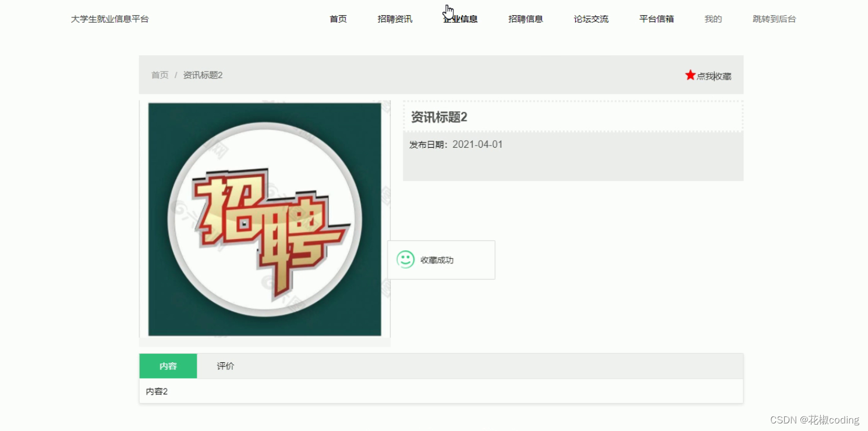This screenshot has width=868, height=431.
Task: Open the 招聘信息 menu item
Action: (x=526, y=19)
